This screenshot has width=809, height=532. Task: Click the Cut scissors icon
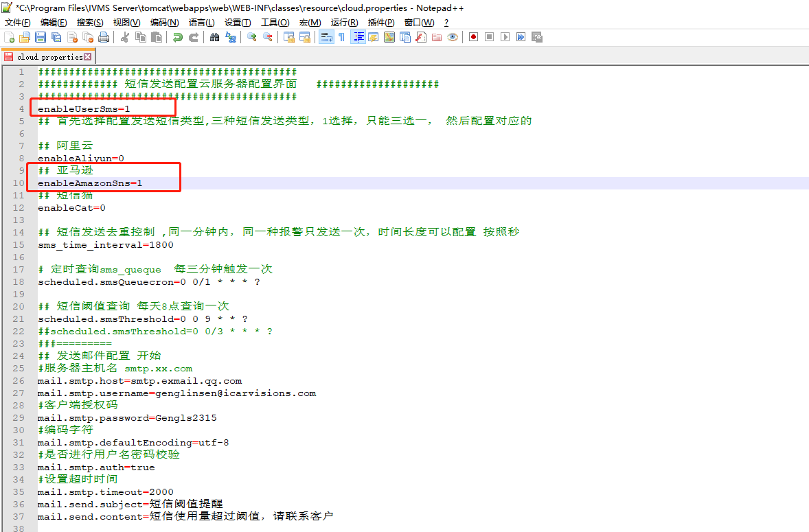click(x=124, y=37)
